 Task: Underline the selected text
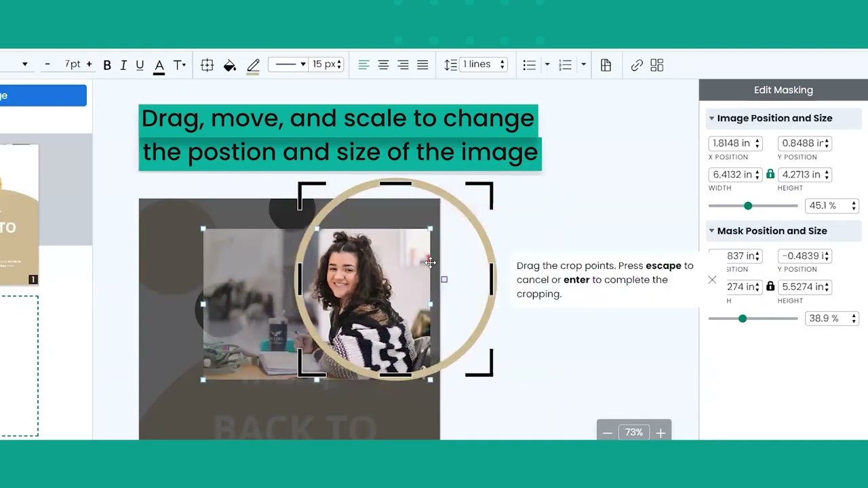point(140,65)
